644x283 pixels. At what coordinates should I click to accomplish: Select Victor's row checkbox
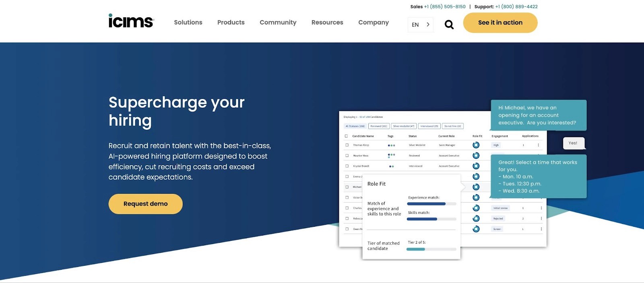click(347, 197)
